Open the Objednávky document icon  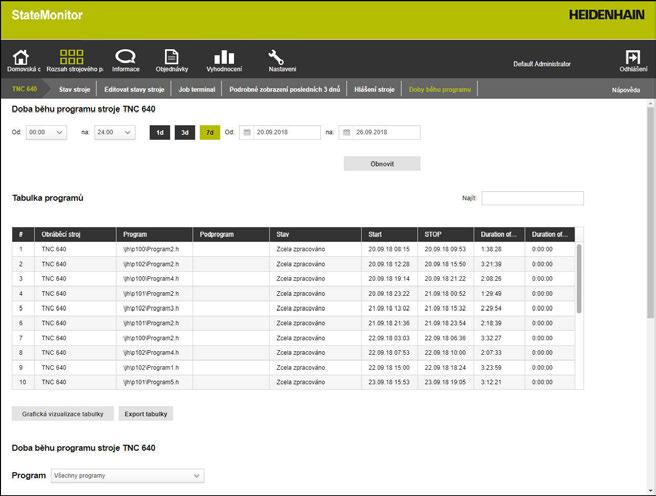[172, 57]
